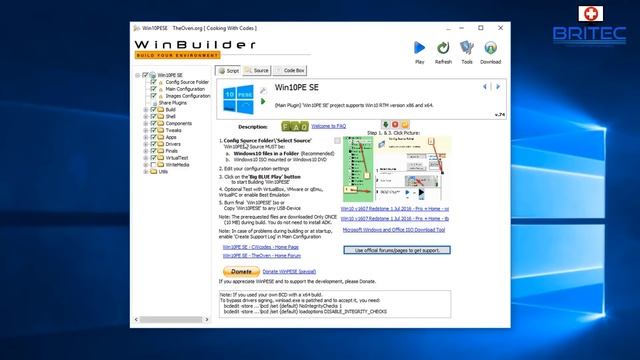
Task: Open the Donate WinPESE Special link
Action: (x=289, y=272)
